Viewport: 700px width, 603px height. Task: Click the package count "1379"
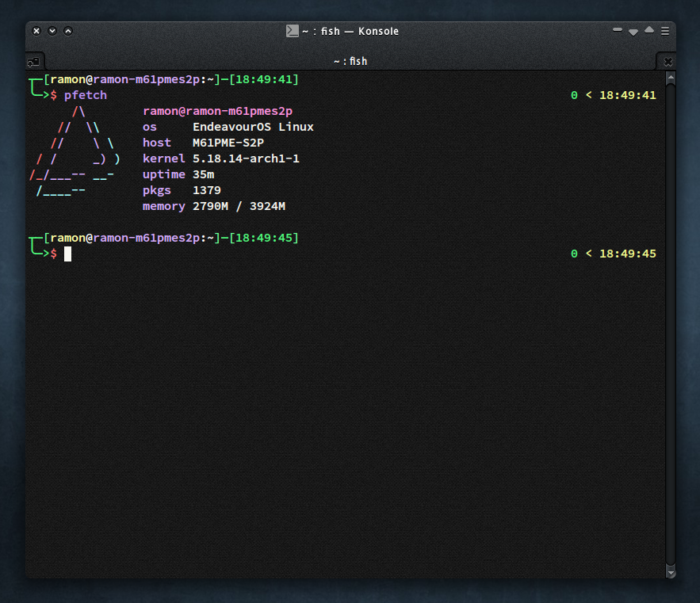tap(207, 190)
